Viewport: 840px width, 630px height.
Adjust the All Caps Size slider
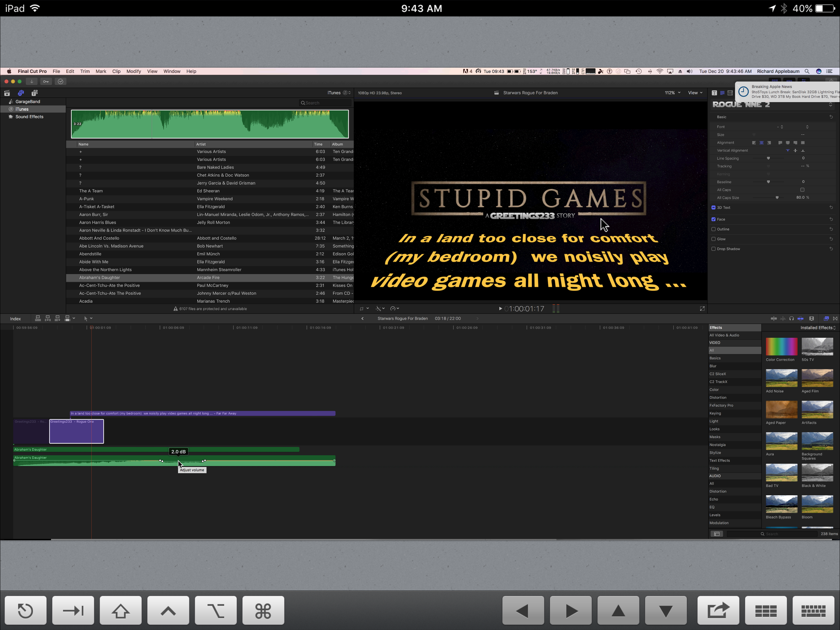point(777,197)
